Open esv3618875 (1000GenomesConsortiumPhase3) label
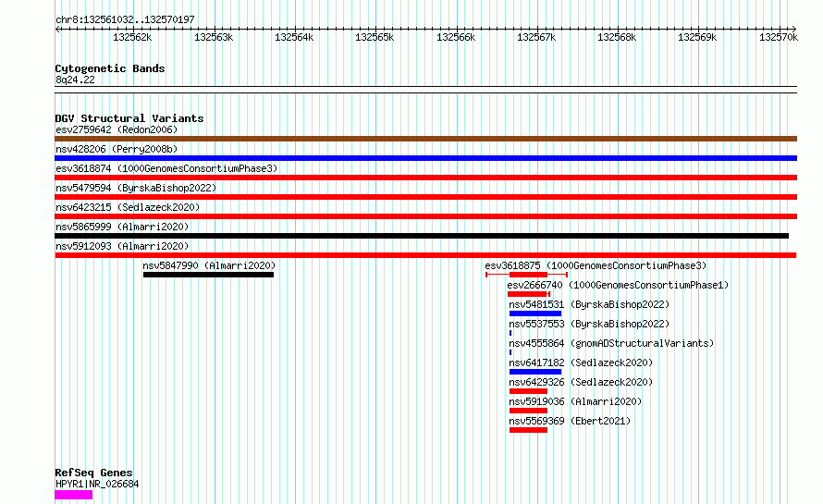The width and height of the screenshot is (823, 504). pos(596,265)
